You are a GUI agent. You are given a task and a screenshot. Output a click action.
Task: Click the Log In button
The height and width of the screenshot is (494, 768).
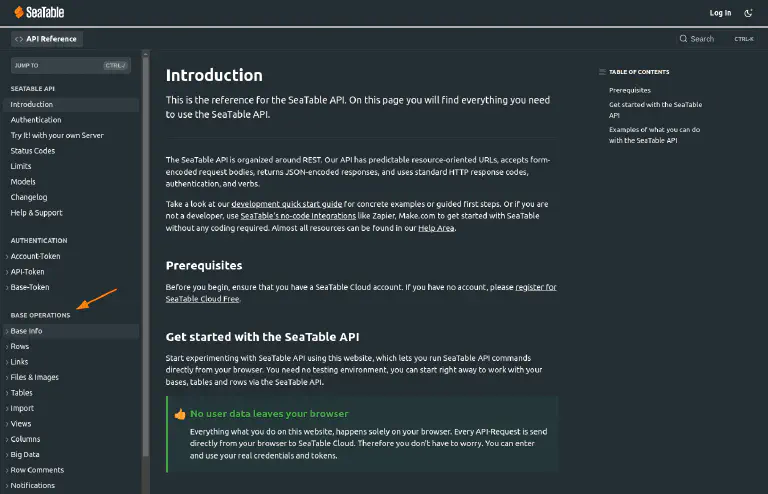click(x=720, y=13)
